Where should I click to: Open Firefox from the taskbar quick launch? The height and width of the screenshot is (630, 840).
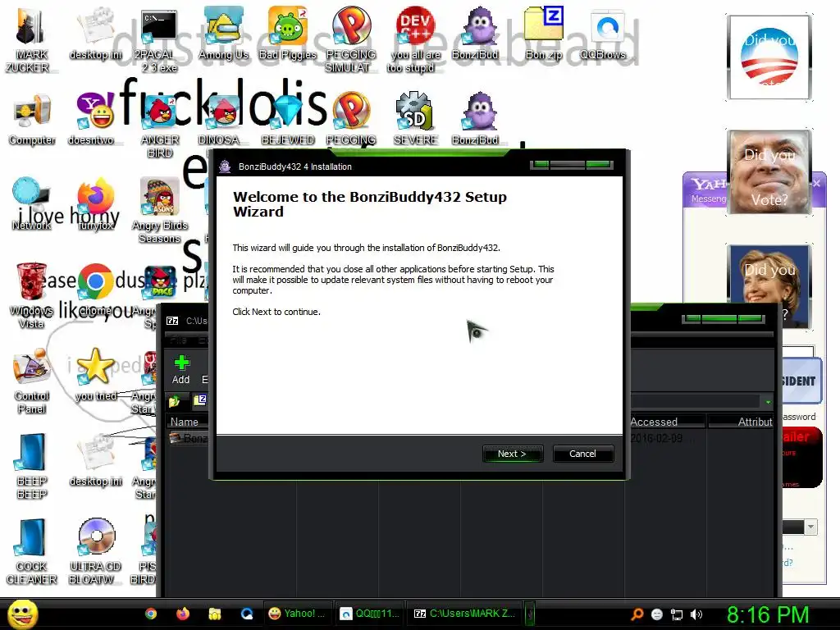tap(183, 614)
